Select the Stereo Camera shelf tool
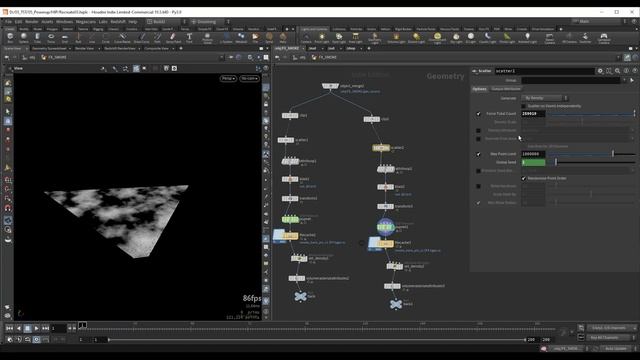This screenshot has height=360, width=640. [x=549, y=38]
